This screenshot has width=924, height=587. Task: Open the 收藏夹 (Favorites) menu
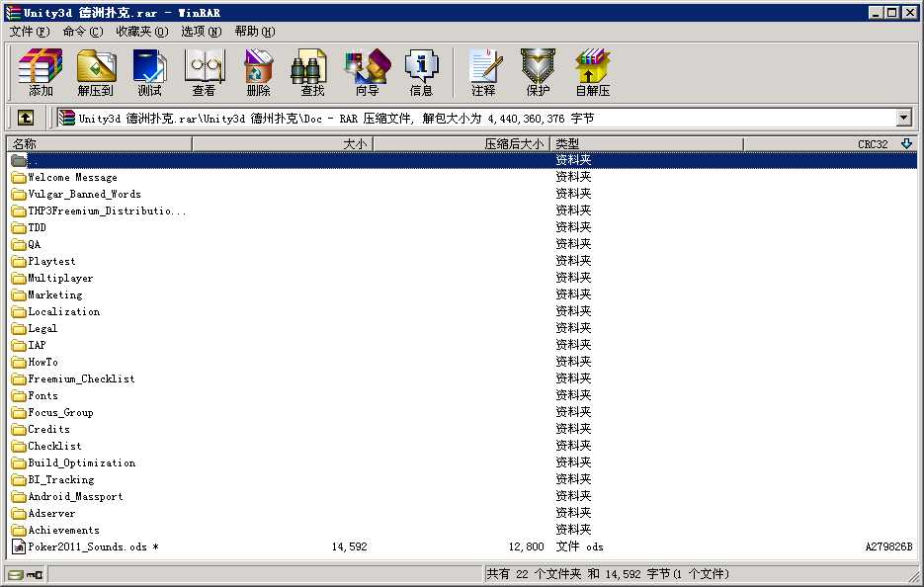tap(142, 32)
